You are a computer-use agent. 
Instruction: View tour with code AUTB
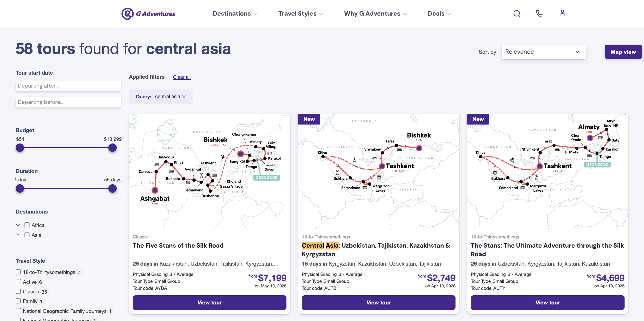click(378, 303)
